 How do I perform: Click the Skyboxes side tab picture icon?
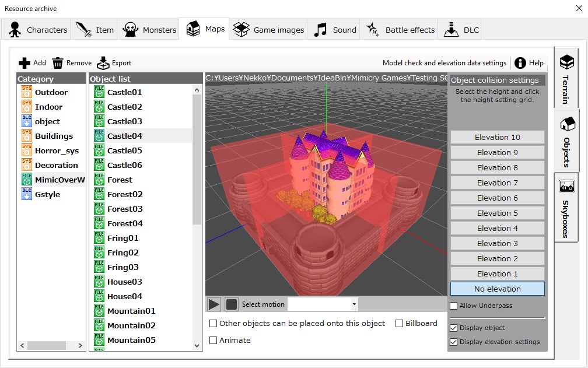(x=566, y=186)
